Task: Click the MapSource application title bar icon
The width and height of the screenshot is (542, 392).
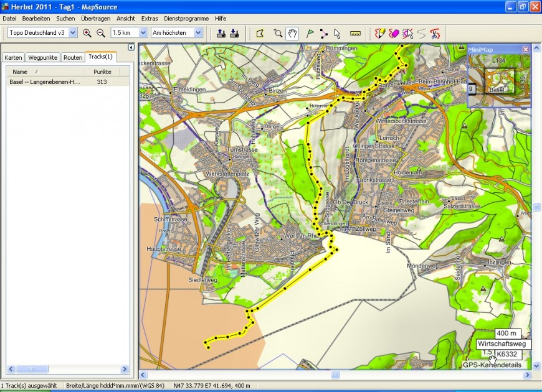Action: (5, 7)
